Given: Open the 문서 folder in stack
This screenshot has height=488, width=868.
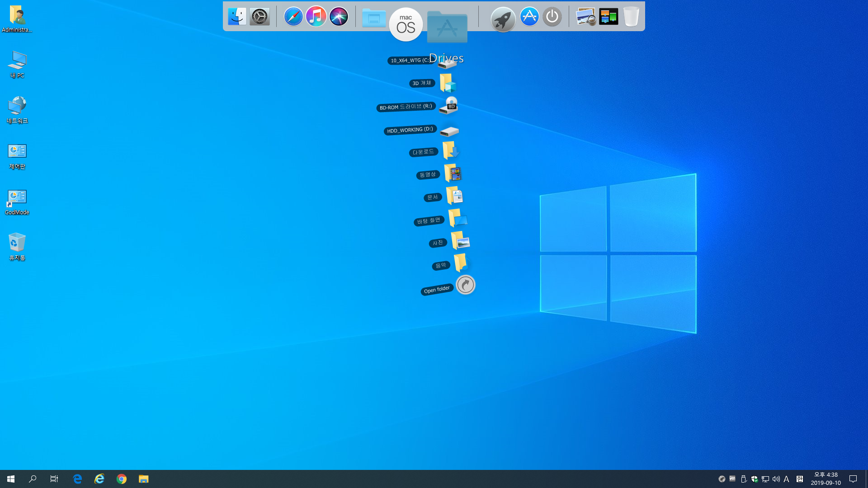Looking at the screenshot, I should 455,196.
